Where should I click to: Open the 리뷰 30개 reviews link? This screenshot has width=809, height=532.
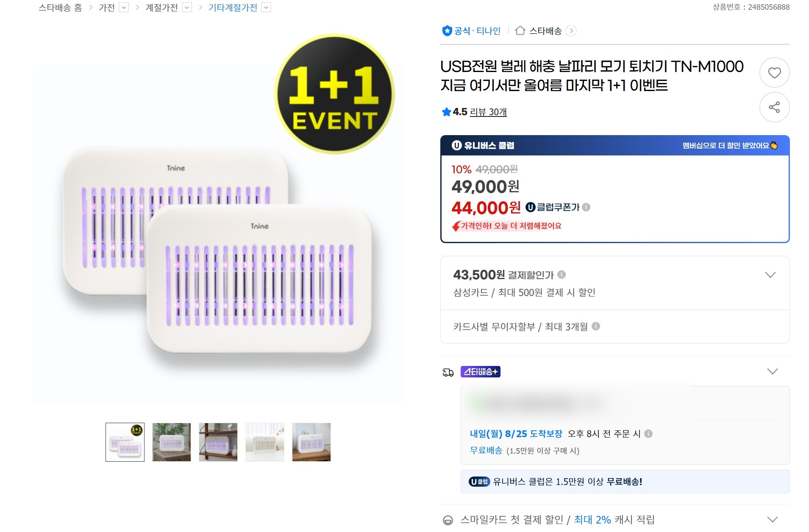pos(488,112)
